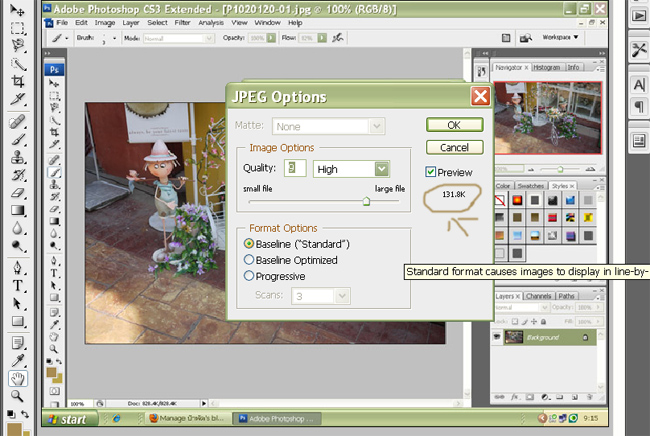Screen dimensions: 650x436
Task: Choose the Brush tool in the inner narrow toolbar
Action: point(54,172)
